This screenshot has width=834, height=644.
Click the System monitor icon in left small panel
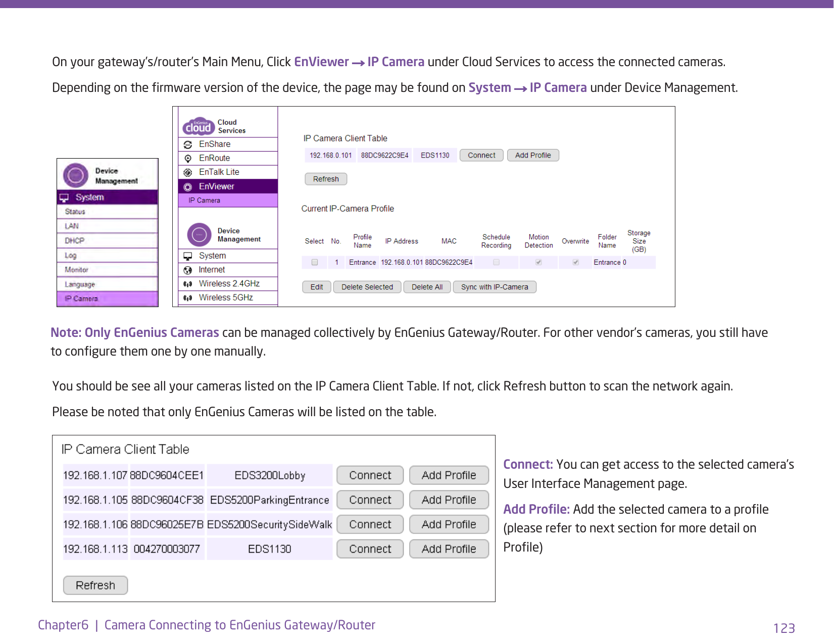[64, 197]
